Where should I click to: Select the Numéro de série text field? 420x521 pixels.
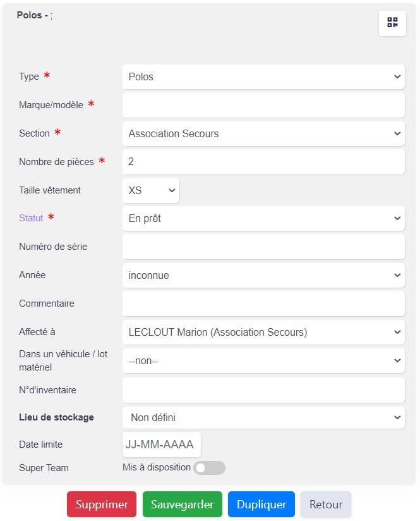click(263, 247)
